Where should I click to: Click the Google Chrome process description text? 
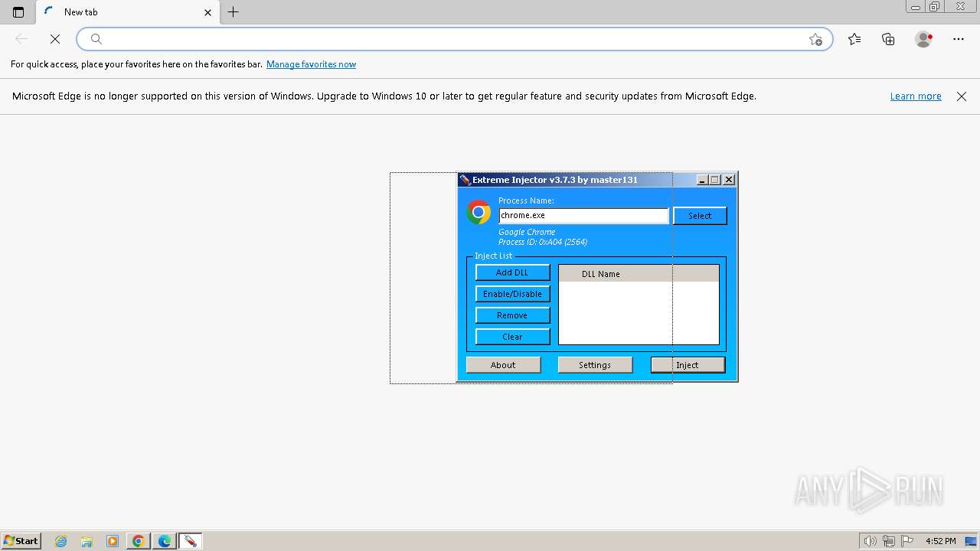pyautogui.click(x=527, y=232)
